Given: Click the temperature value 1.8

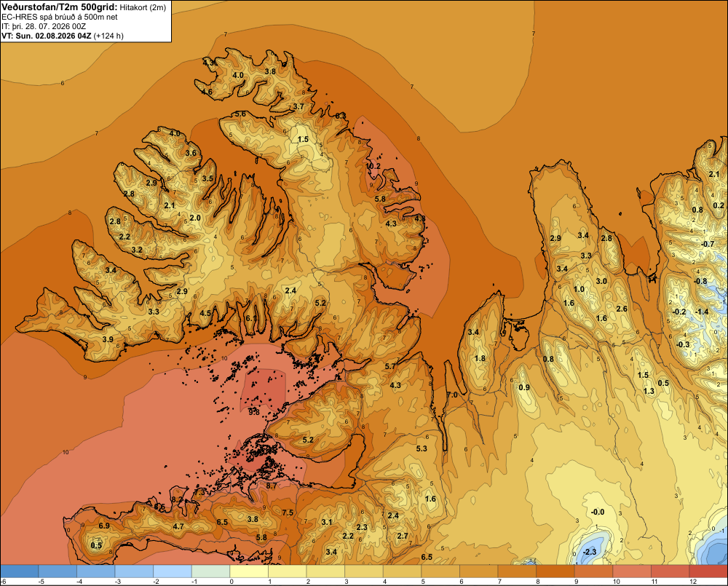Looking at the screenshot, I should tap(480, 358).
